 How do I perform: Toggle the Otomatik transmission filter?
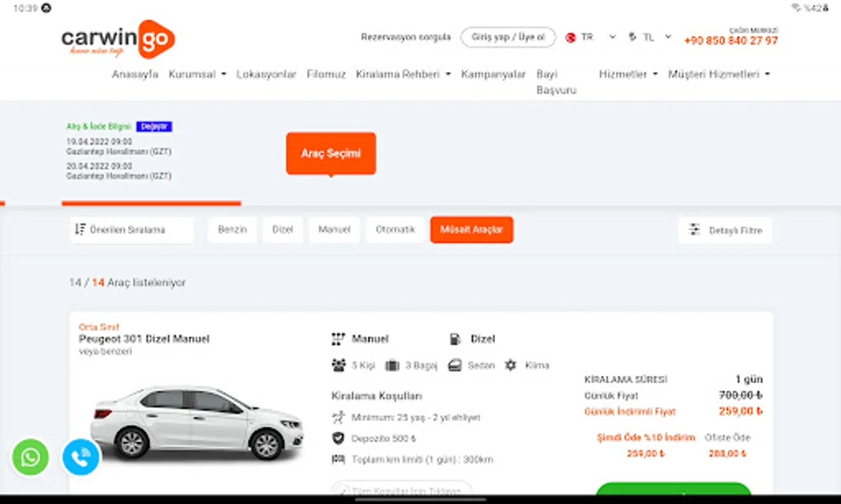[x=396, y=230]
